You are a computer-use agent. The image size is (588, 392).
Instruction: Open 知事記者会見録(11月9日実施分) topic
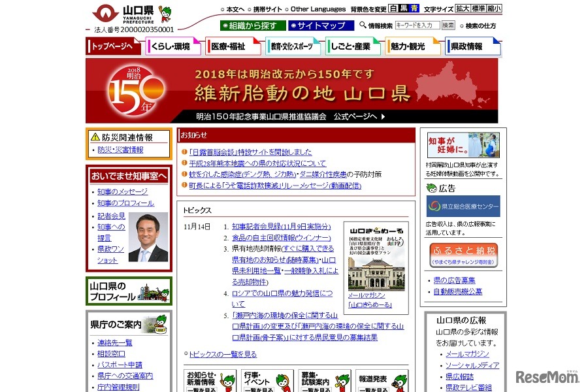[281, 227]
